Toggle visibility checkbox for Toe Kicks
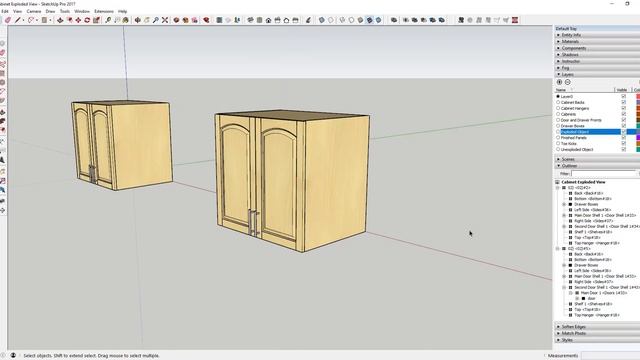The image size is (640, 360). (624, 144)
